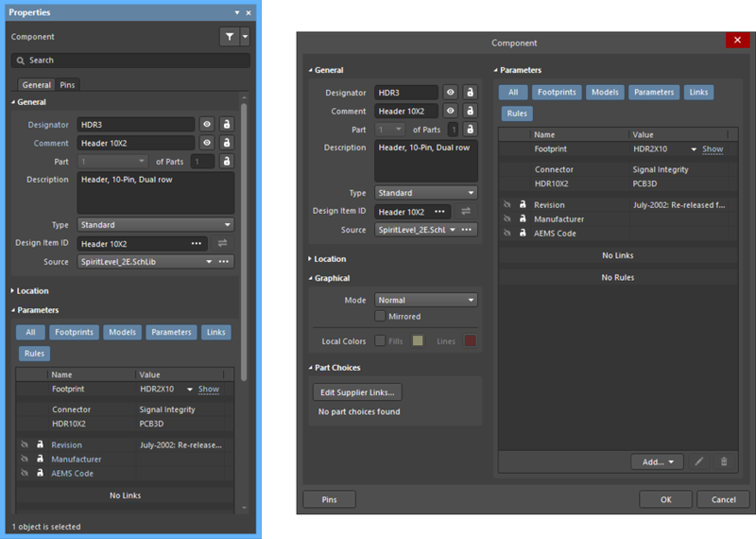Click the Comment lock icon in Component dialog
Screen dimensions: 756x539
pyautogui.click(x=469, y=112)
